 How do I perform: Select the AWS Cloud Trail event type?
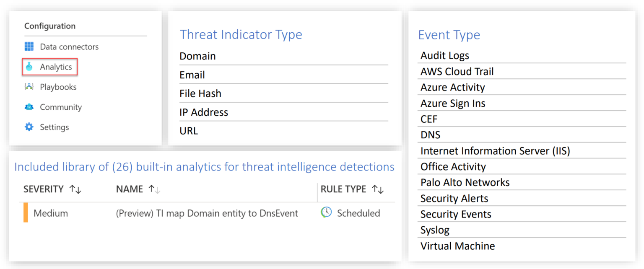tap(457, 71)
